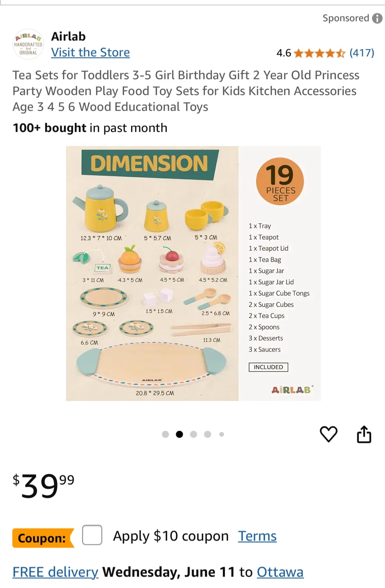Screen dimensions: 385x588
Task: Open Visit the Store link
Action: [90, 52]
